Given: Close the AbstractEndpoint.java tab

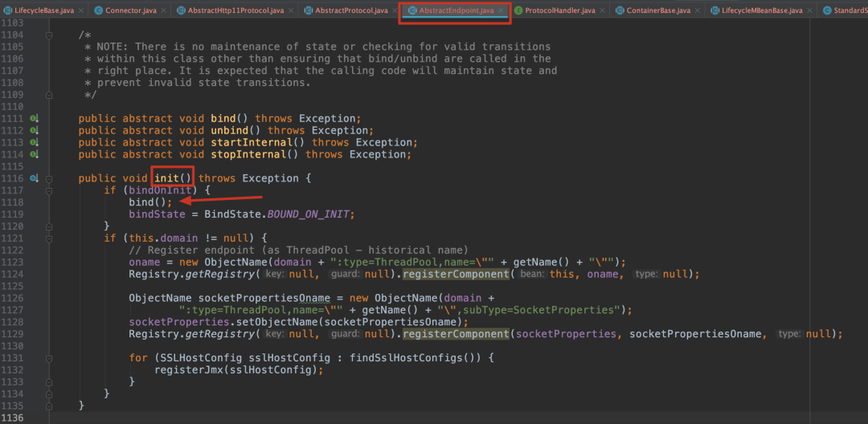Looking at the screenshot, I should [501, 10].
